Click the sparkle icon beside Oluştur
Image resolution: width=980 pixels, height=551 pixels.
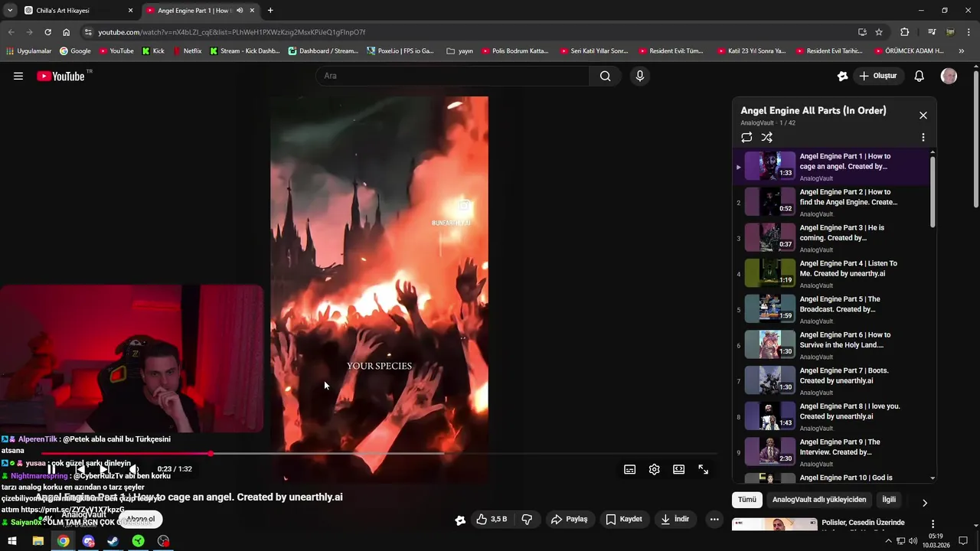842,76
